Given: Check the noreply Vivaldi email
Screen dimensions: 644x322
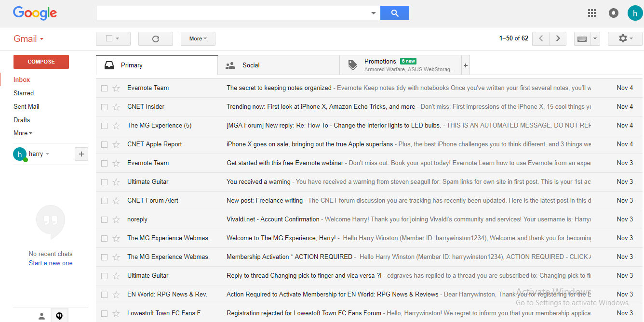Looking at the screenshot, I should click(x=104, y=219).
